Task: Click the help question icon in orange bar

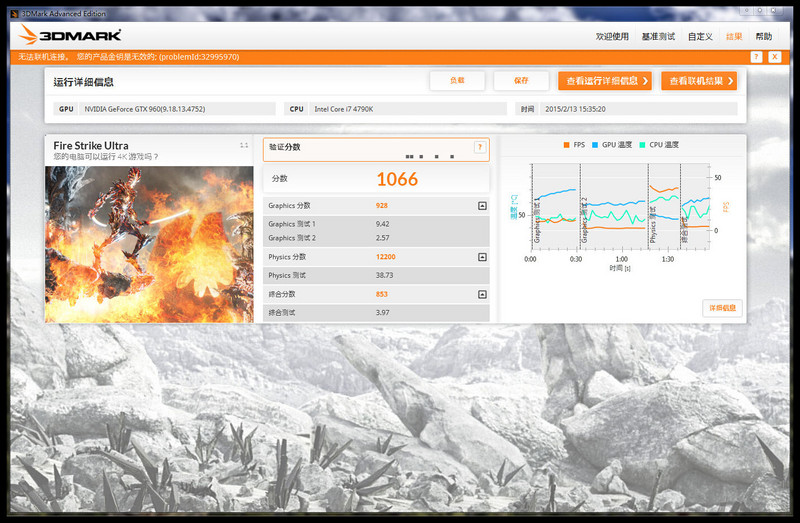Action: pos(756,57)
